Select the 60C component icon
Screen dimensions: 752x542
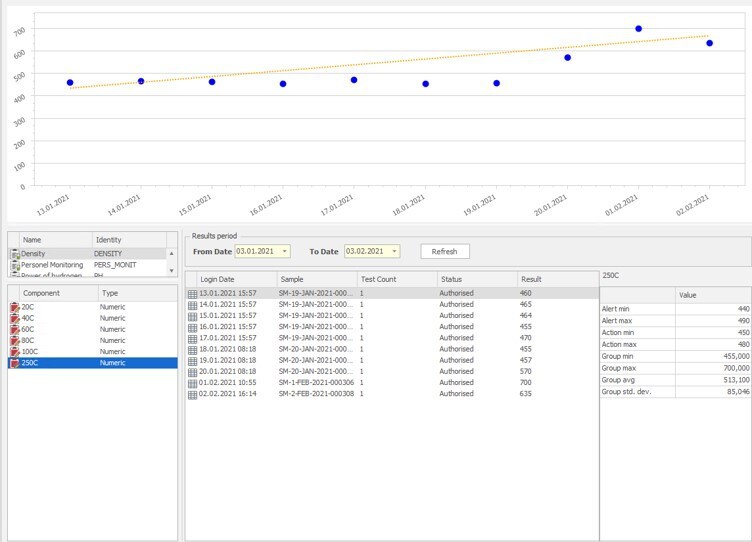(14, 329)
